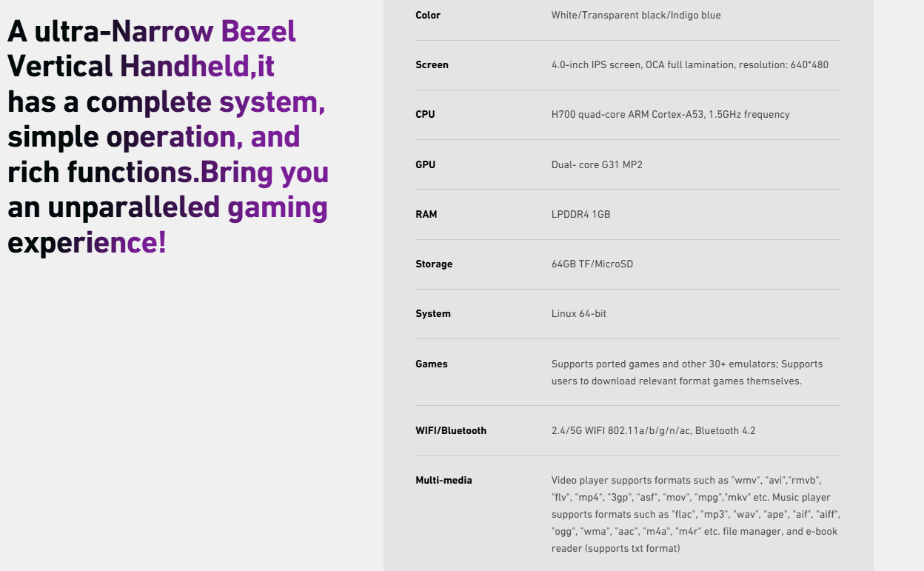Image resolution: width=924 pixels, height=571 pixels.
Task: Click the "System" spec label
Action: [433, 313]
